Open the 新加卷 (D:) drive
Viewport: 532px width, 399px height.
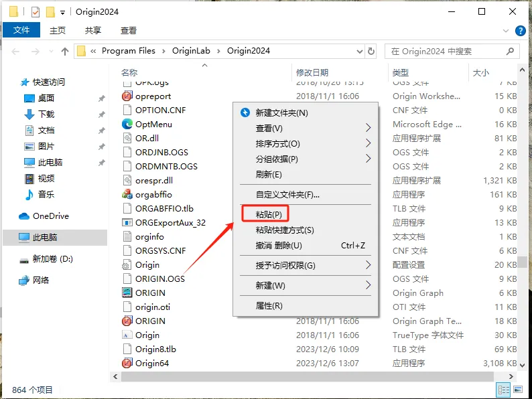pyautogui.click(x=46, y=259)
